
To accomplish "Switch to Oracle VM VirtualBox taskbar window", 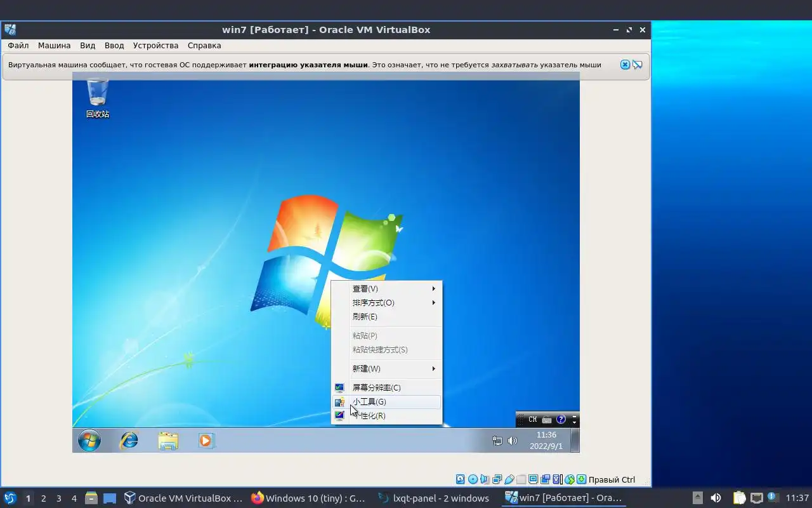I will pos(183,498).
